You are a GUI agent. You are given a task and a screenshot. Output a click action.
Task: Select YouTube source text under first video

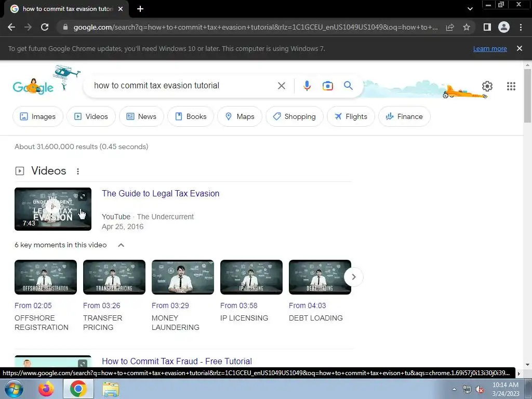click(116, 217)
